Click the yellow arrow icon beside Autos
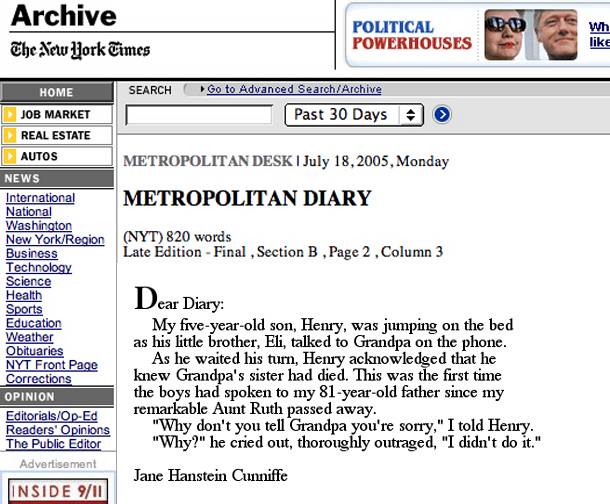Image resolution: width=610 pixels, height=504 pixels. pos(10,156)
